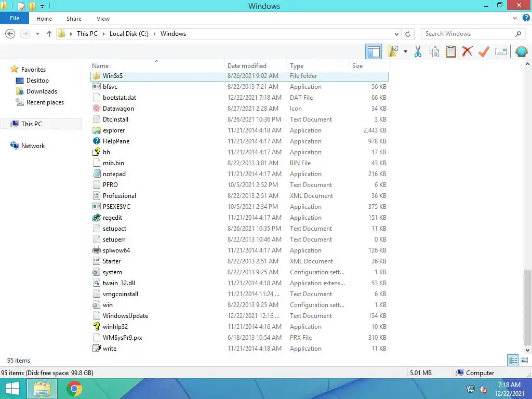This screenshot has height=399, width=532.
Task: Go back with the Back arrow
Action: (x=10, y=34)
